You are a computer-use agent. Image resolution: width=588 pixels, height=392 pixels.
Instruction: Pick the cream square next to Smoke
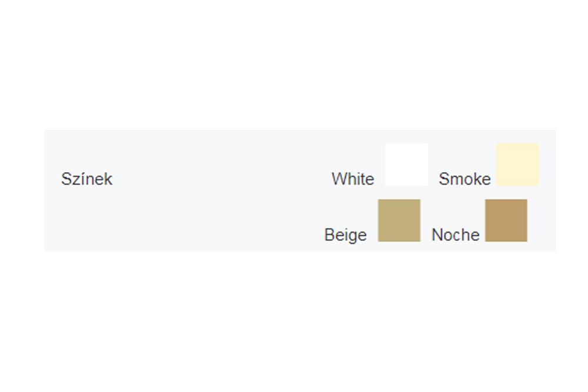[517, 165]
